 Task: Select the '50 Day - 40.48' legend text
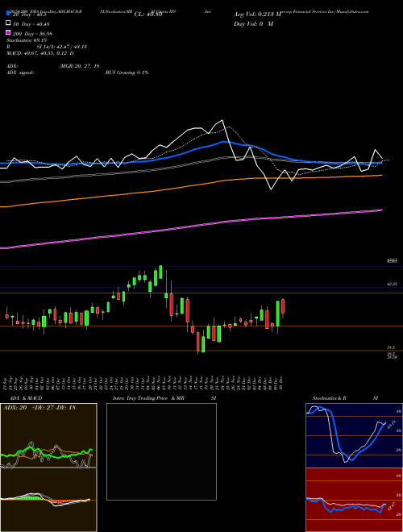click(x=31, y=24)
